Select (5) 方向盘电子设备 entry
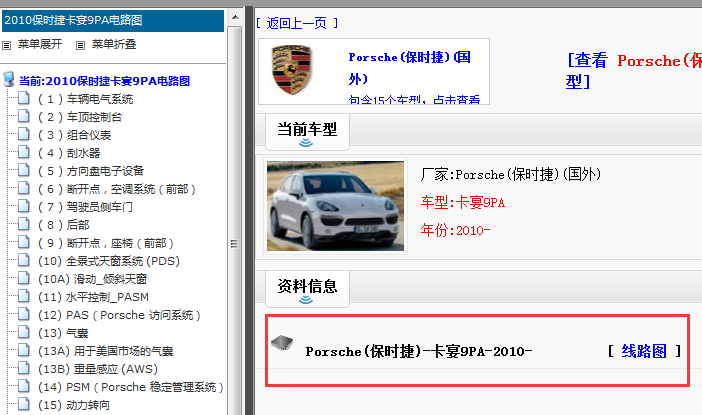The width and height of the screenshot is (702, 415). (91, 171)
